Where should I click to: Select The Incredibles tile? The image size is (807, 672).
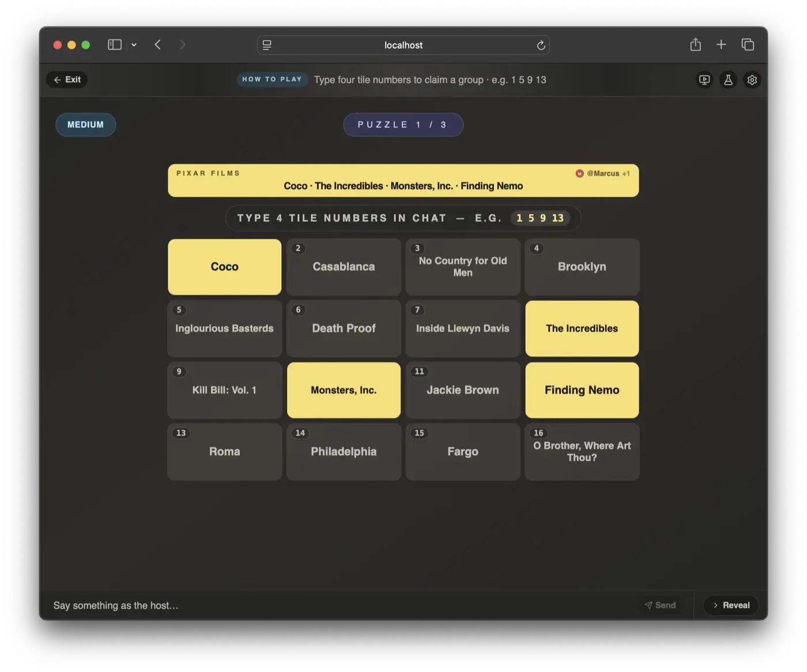(582, 329)
